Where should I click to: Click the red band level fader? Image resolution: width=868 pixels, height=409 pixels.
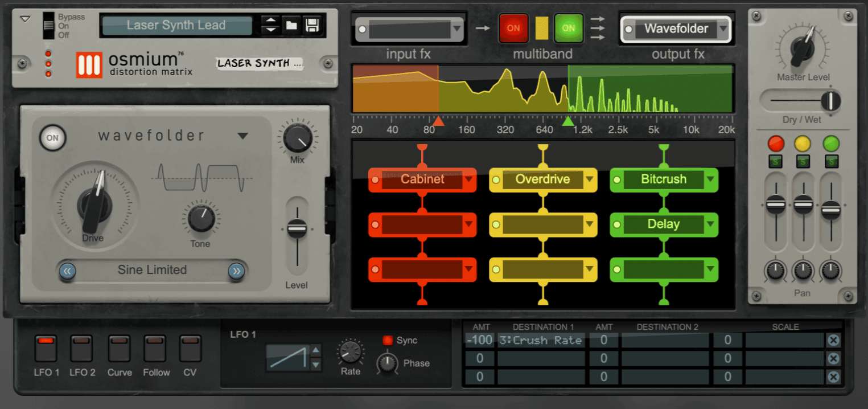(776, 204)
